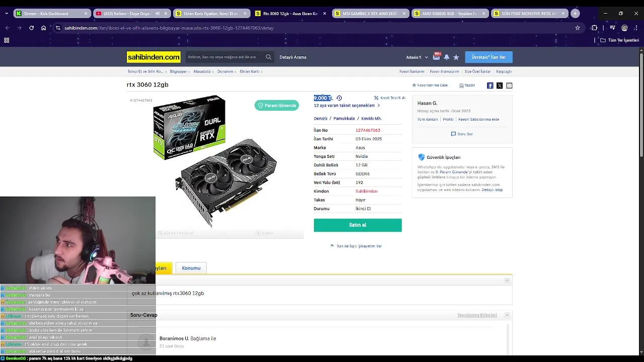
Task: Collapse the Soru-Cevap section arrow
Action: pyautogui.click(x=507, y=315)
